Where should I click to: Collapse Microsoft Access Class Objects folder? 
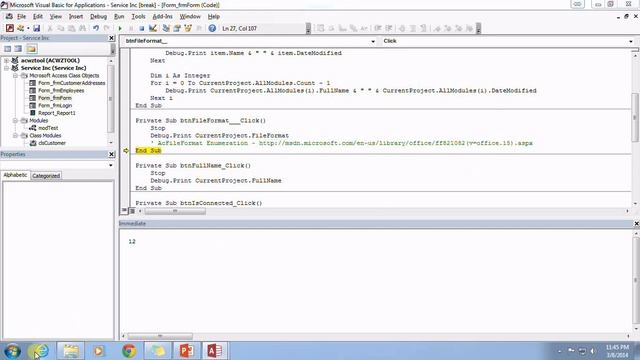pos(16,76)
